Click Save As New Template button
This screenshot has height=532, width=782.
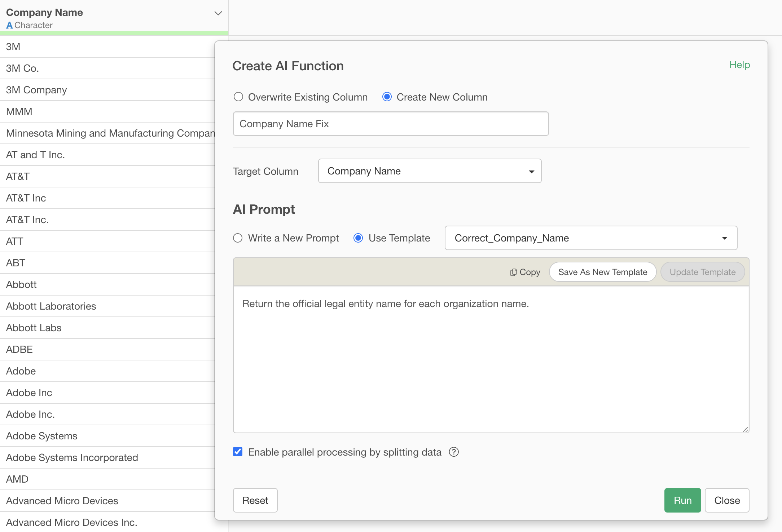602,272
